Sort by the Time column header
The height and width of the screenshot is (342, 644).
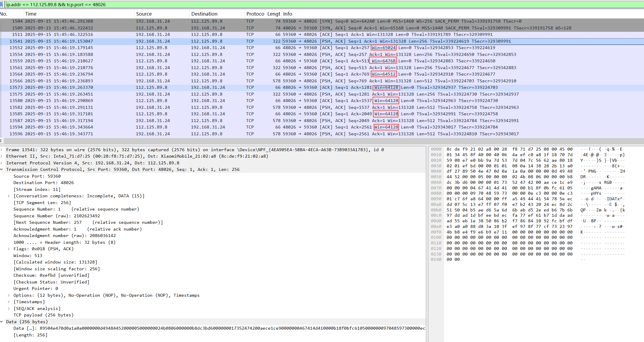[x=79, y=14]
